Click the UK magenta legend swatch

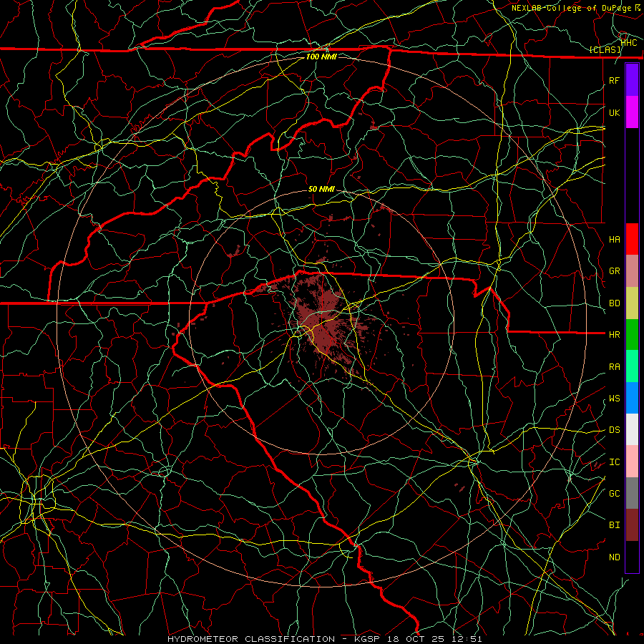pyautogui.click(x=632, y=112)
